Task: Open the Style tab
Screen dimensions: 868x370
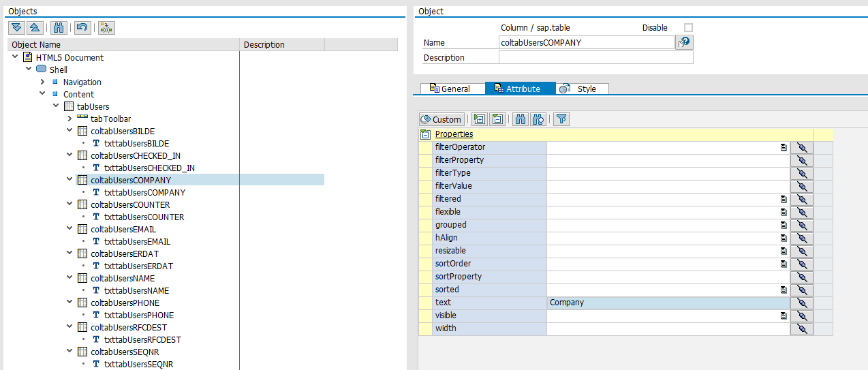Action: pyautogui.click(x=582, y=89)
